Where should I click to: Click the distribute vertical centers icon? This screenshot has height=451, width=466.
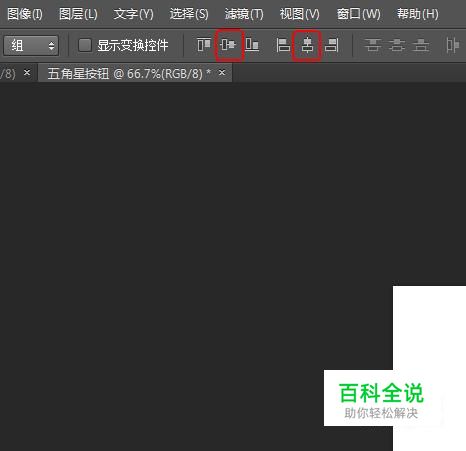397,45
